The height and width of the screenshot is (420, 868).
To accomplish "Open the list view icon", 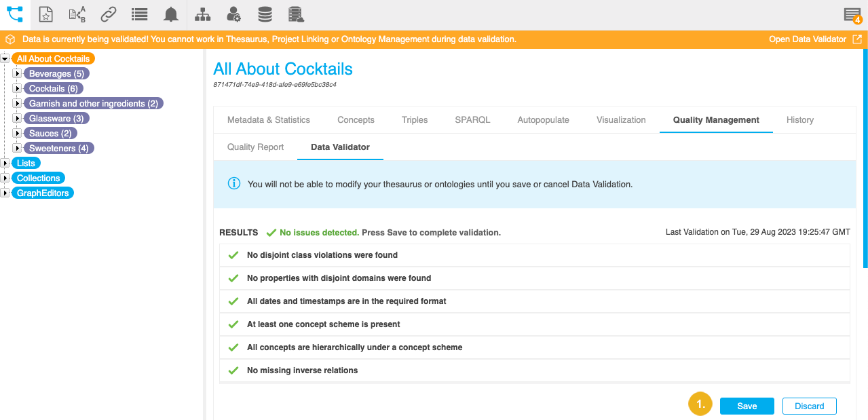I will (139, 14).
